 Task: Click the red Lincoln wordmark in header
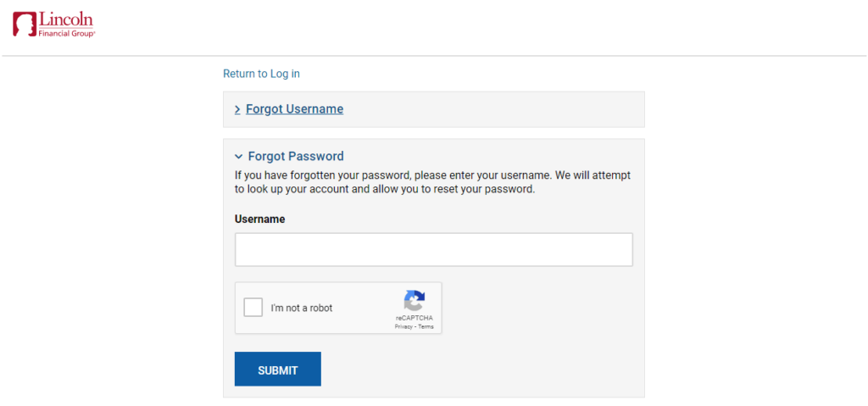pos(66,19)
